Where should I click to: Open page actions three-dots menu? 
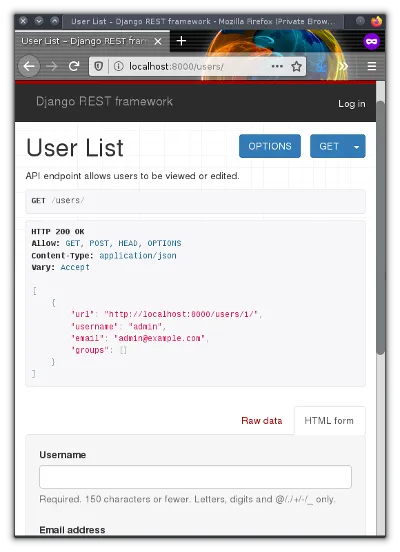(277, 66)
